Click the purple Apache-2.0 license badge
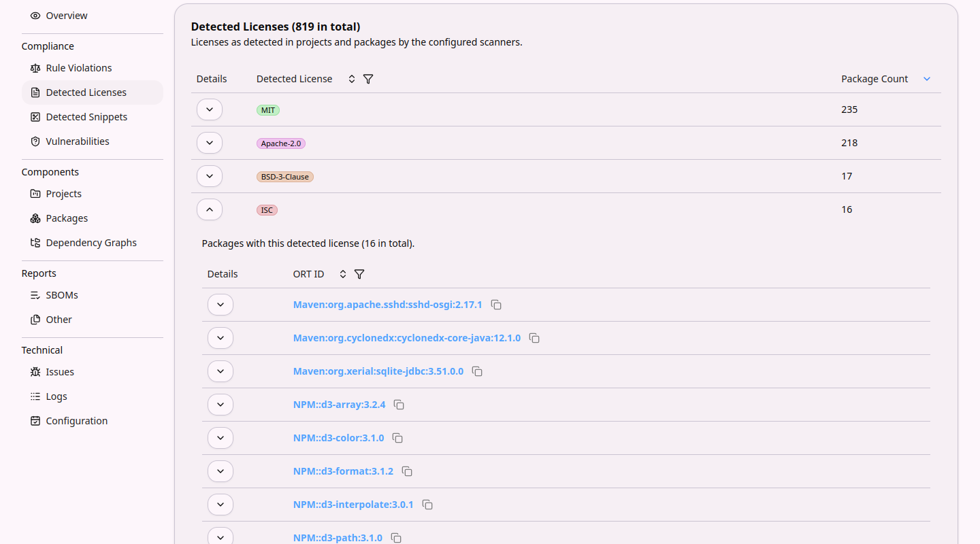 tap(281, 143)
